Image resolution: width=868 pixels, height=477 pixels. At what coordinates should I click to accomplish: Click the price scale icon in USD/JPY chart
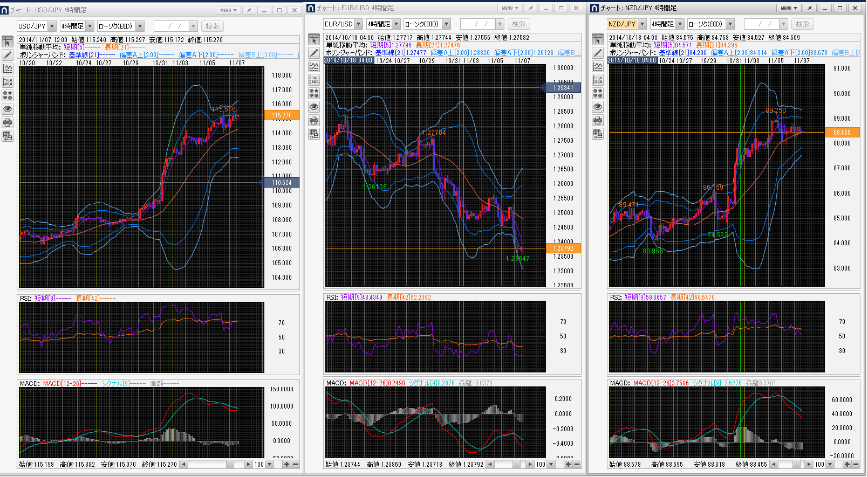pos(8,82)
